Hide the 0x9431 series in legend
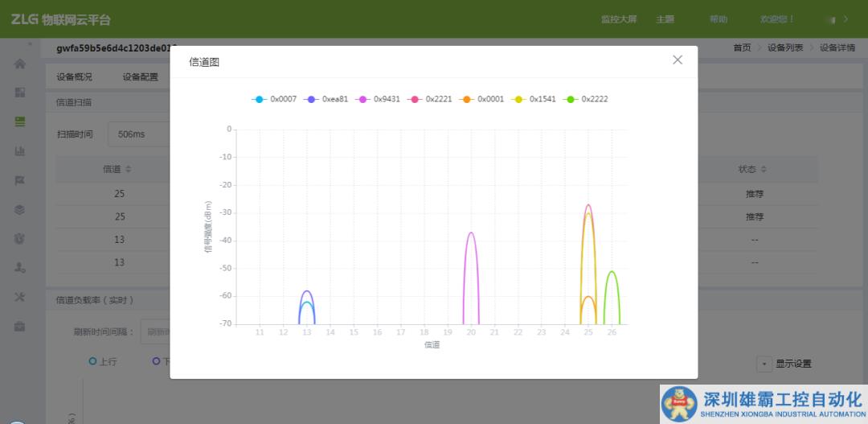 click(378, 99)
